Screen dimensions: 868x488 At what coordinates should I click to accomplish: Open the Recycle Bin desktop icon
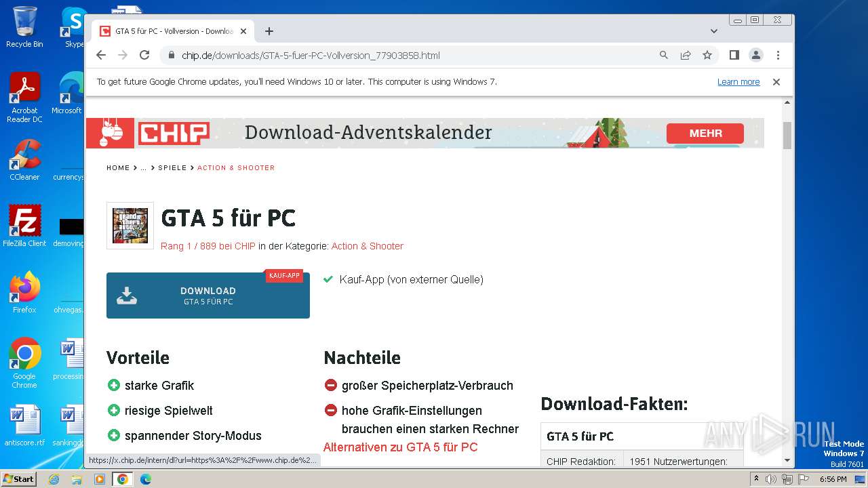click(24, 27)
